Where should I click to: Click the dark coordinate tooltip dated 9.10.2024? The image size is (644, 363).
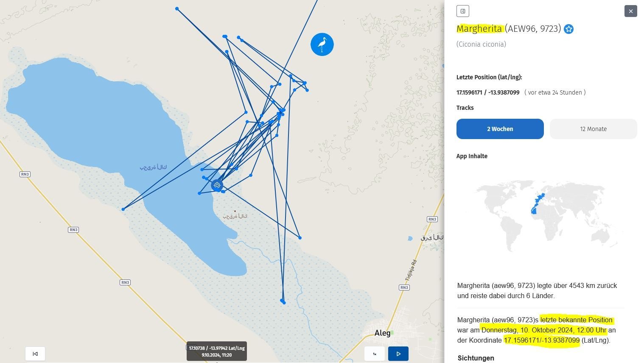click(217, 351)
